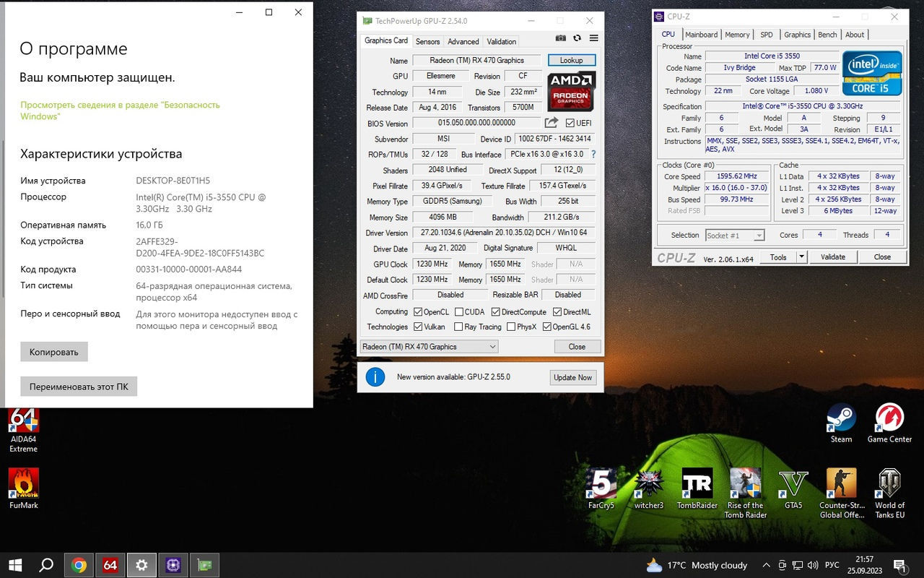Click the Lookup button in GPU-Z
The image size is (924, 578).
tap(571, 60)
